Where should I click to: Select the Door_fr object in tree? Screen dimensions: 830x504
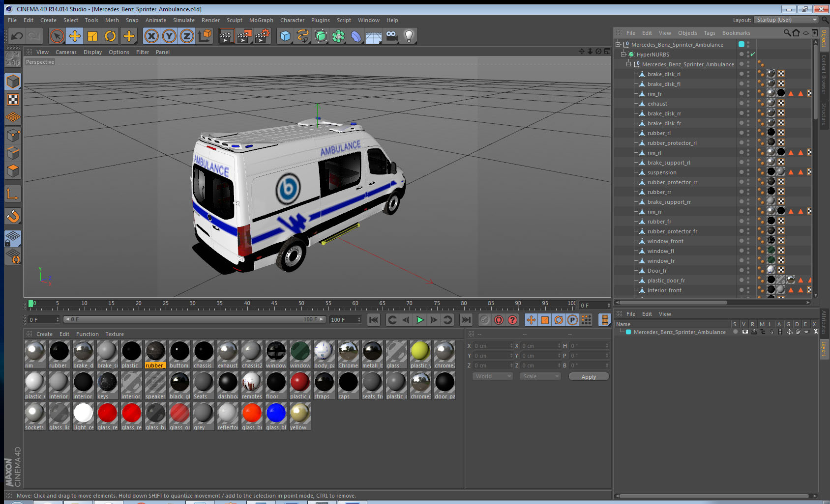657,271
